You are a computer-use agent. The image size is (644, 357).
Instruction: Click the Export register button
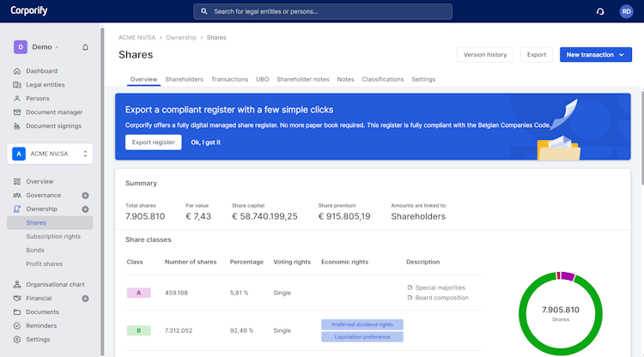coord(153,142)
